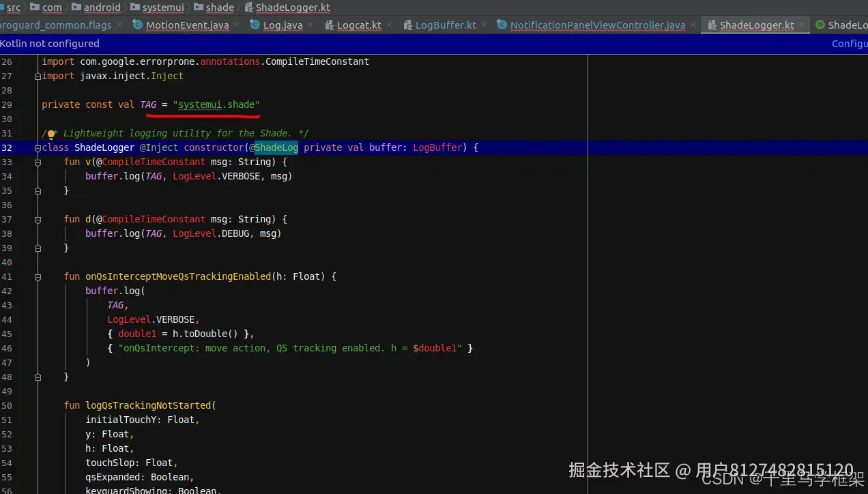Click the LogBuffer.kt tab's Kotlin file icon
This screenshot has height=494, width=868.
click(407, 25)
